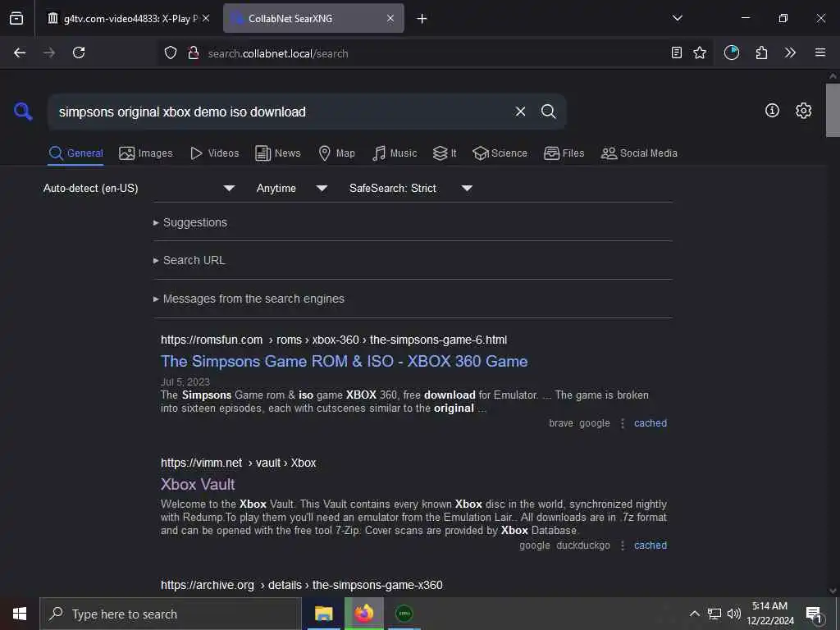Viewport: 840px width, 630px height.
Task: Select the Videos search category
Action: click(214, 153)
